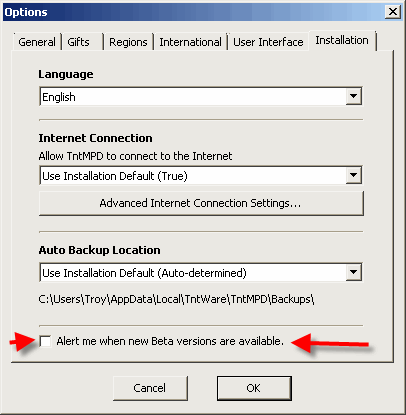The height and width of the screenshot is (415, 406).
Task: Switch to the General tab
Action: (37, 42)
